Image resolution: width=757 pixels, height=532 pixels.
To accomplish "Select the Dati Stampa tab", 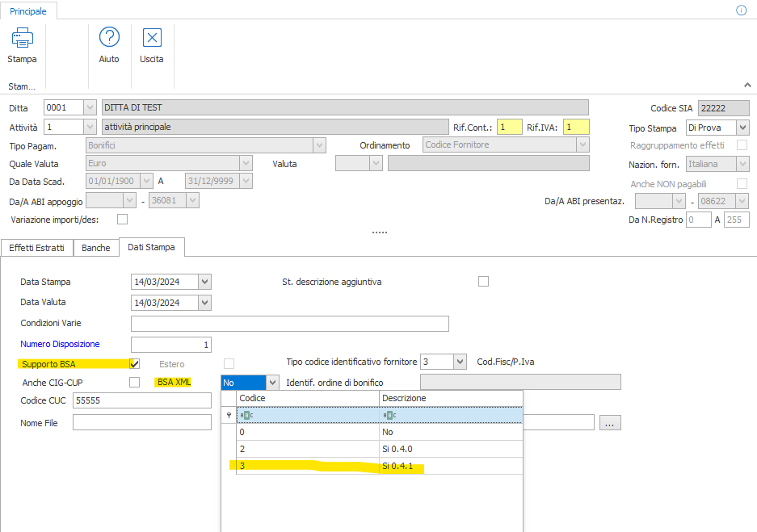I will [x=151, y=247].
